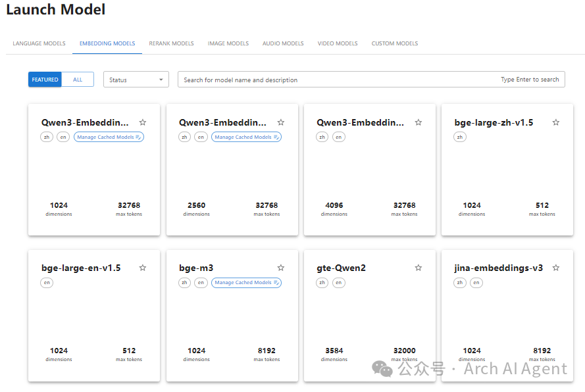
Task: Click the 3584 dimensions value on gte-Qwen2
Action: click(334, 351)
